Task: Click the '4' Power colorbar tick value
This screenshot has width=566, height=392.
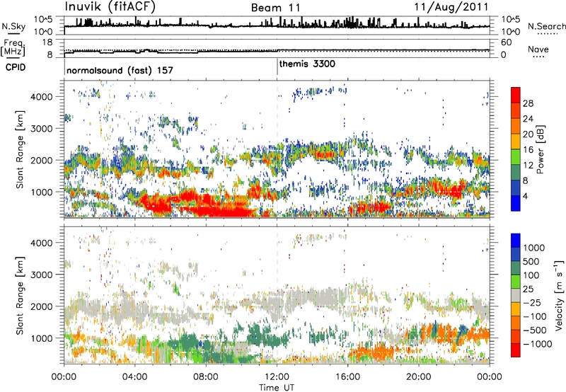Action: pos(525,196)
